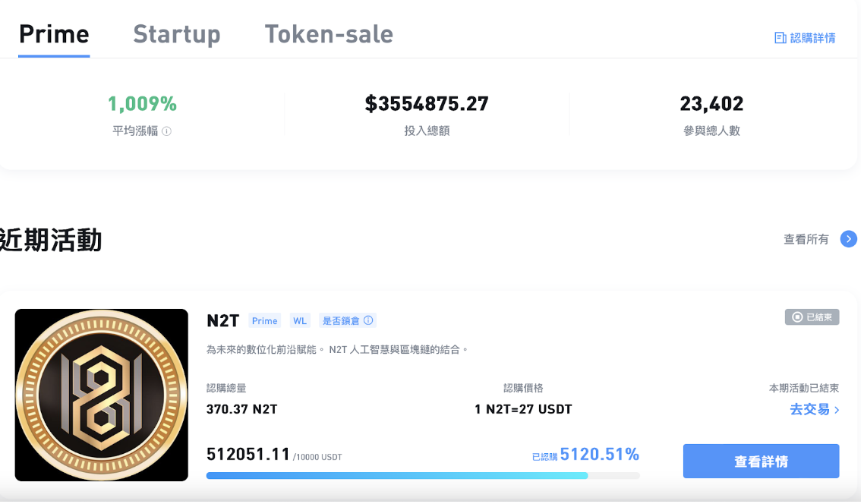Click the N2T project title
The height and width of the screenshot is (504, 864).
[222, 321]
